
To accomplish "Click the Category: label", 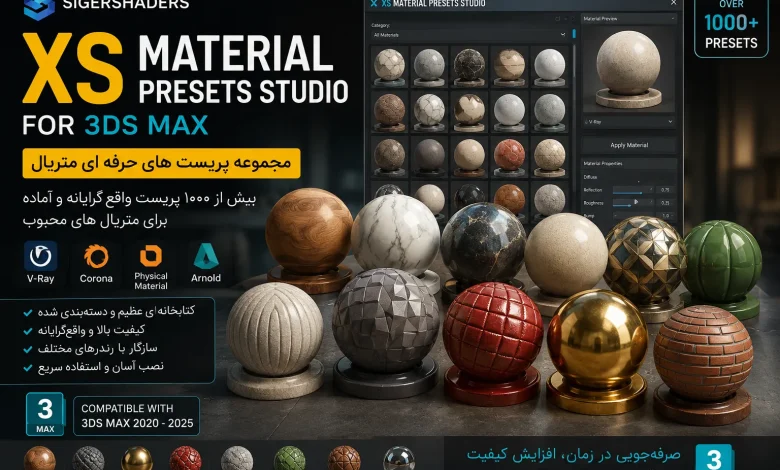I will [x=381, y=25].
